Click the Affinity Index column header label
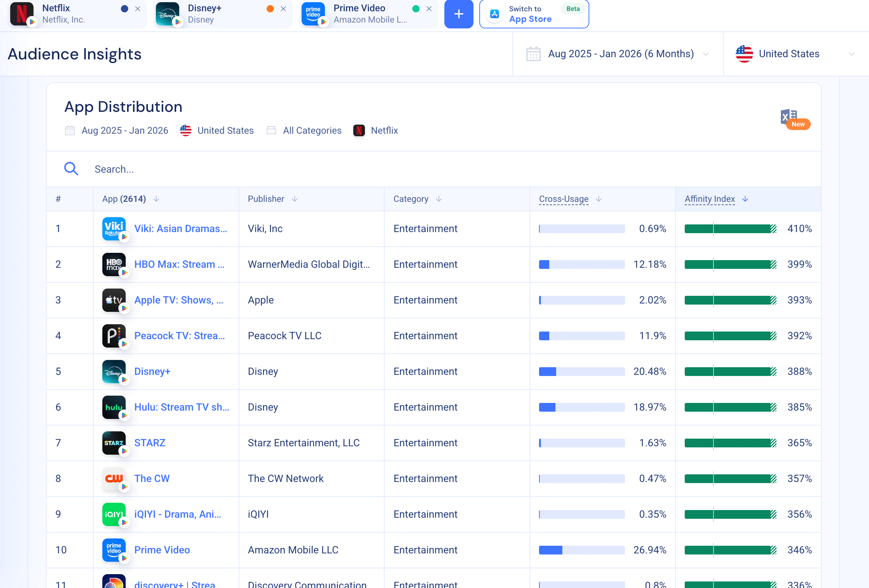This screenshot has width=869, height=588. pyautogui.click(x=710, y=199)
